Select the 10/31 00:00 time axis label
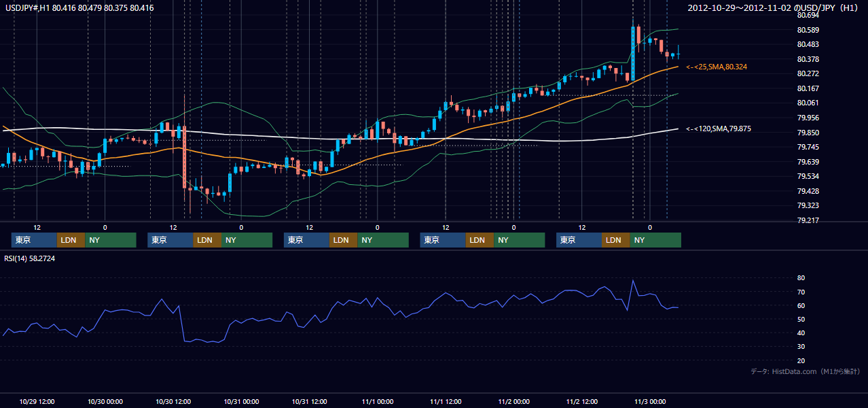The width and height of the screenshot is (868, 408). click(x=241, y=401)
